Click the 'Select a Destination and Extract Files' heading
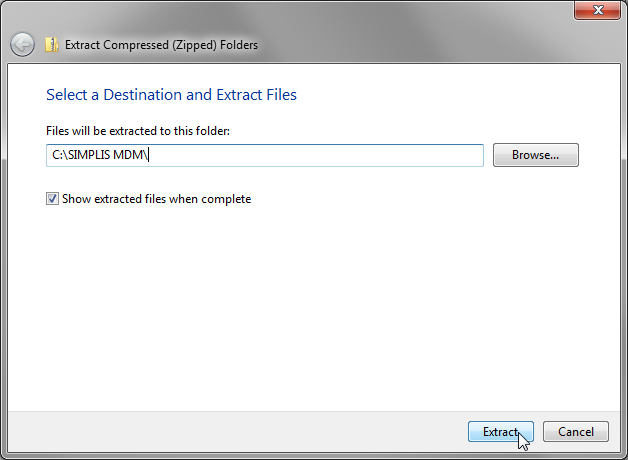Screen dimensions: 628x460 coord(171,95)
